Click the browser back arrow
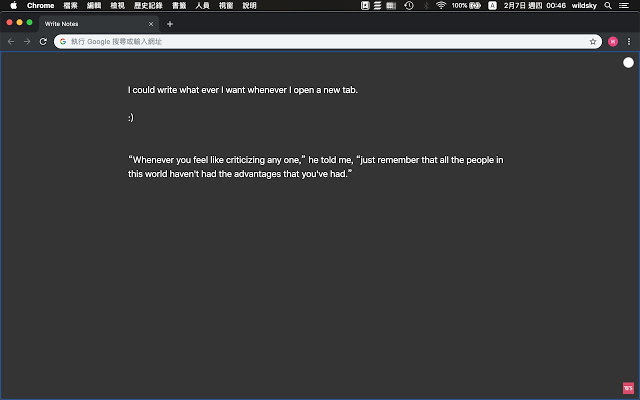This screenshot has height=400, width=640. [11, 42]
